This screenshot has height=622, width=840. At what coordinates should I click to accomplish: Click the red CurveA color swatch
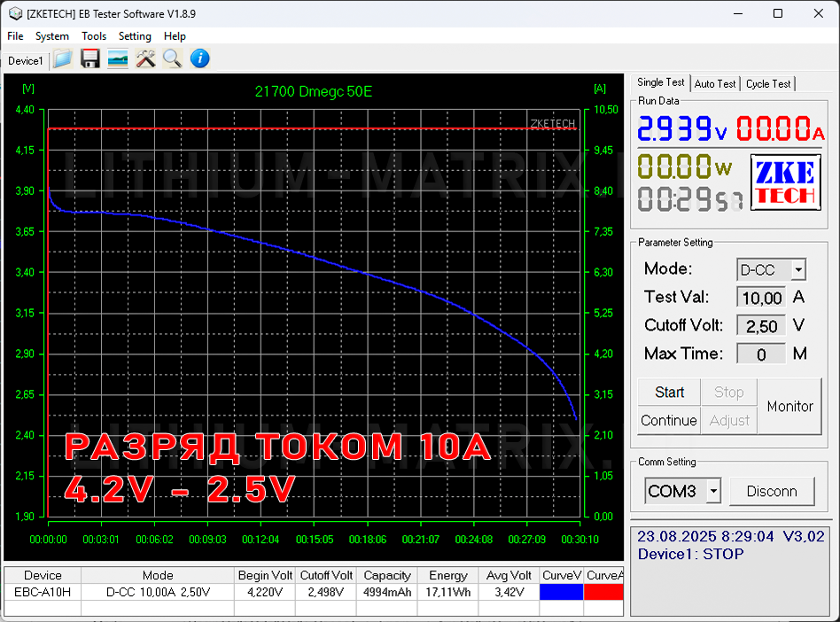(x=603, y=592)
